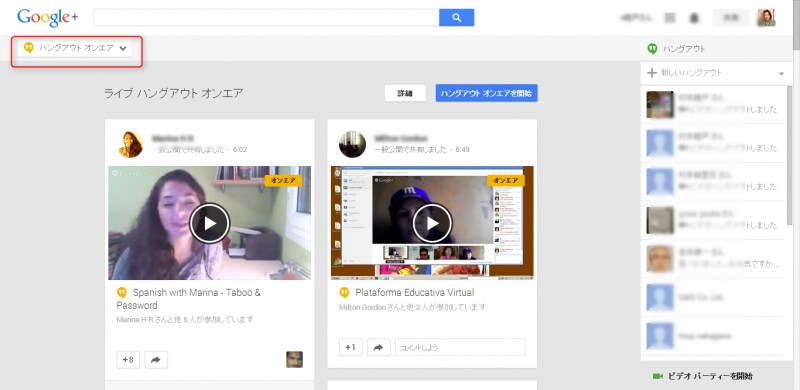Click Milton Gordon's 6:49 timestamp
The image size is (800, 390).
point(462,150)
